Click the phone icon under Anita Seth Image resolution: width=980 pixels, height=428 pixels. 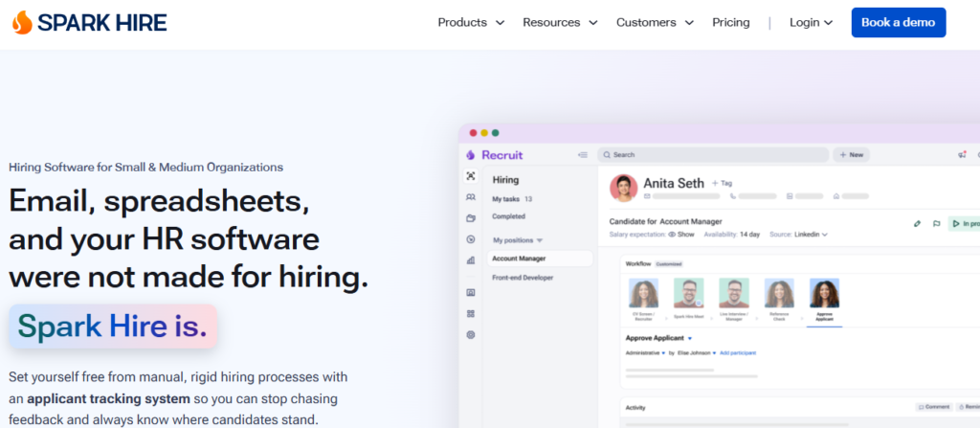point(733,196)
